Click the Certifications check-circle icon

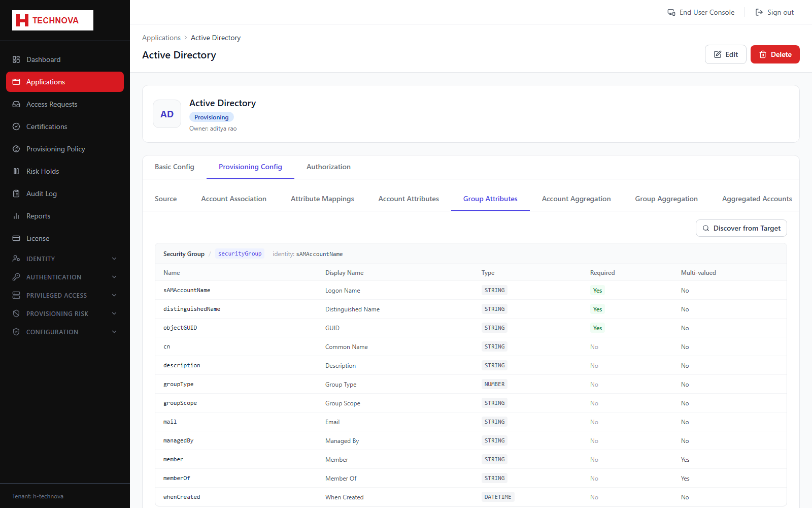click(x=16, y=126)
